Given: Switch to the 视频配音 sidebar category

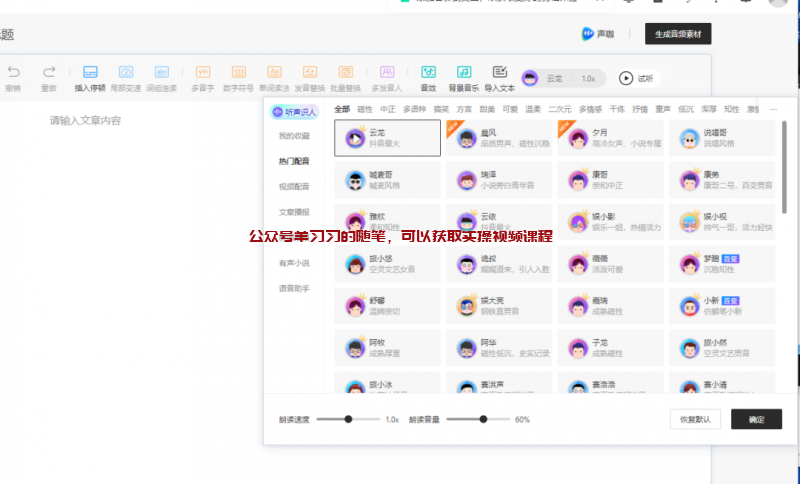Looking at the screenshot, I should click(294, 186).
